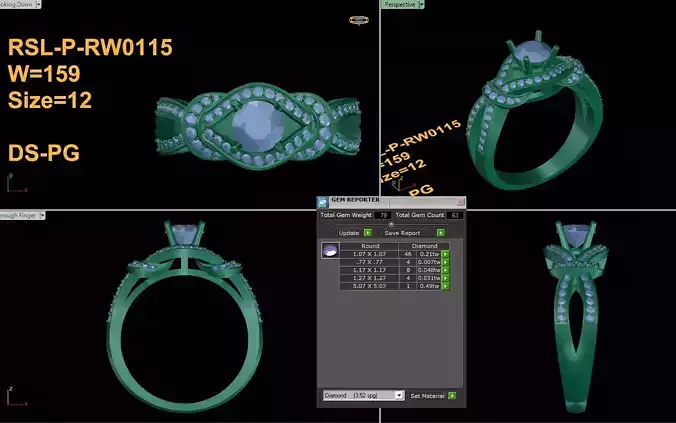Click the RSL-P-RW0115 text in the Looking Down viewport
Image resolution: width=676 pixels, height=423 pixels.
pyautogui.click(x=90, y=47)
